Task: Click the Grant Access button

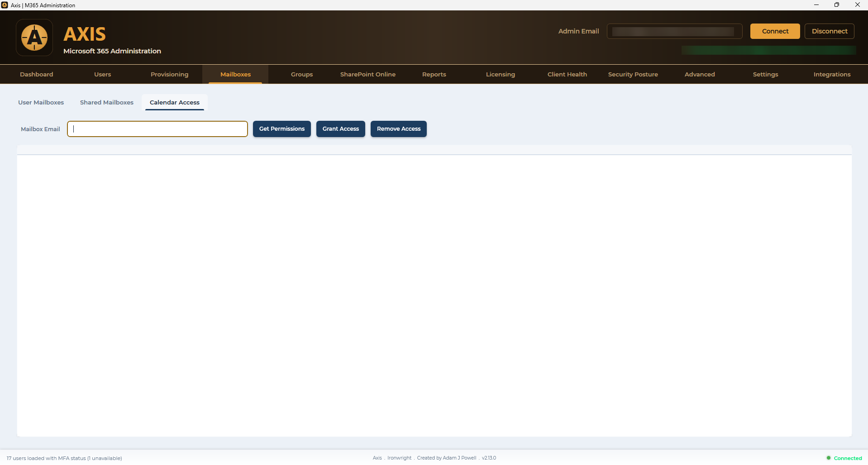Action: click(x=341, y=129)
